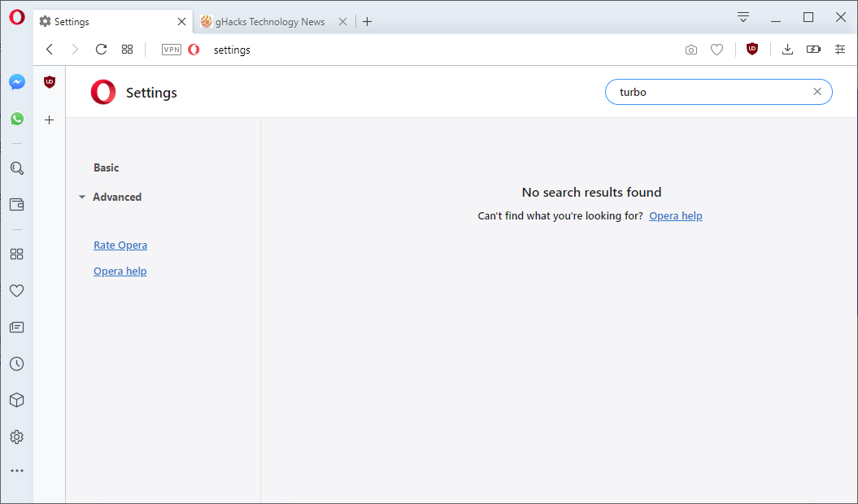Open Extensions cube in the sidebar

pyautogui.click(x=17, y=400)
